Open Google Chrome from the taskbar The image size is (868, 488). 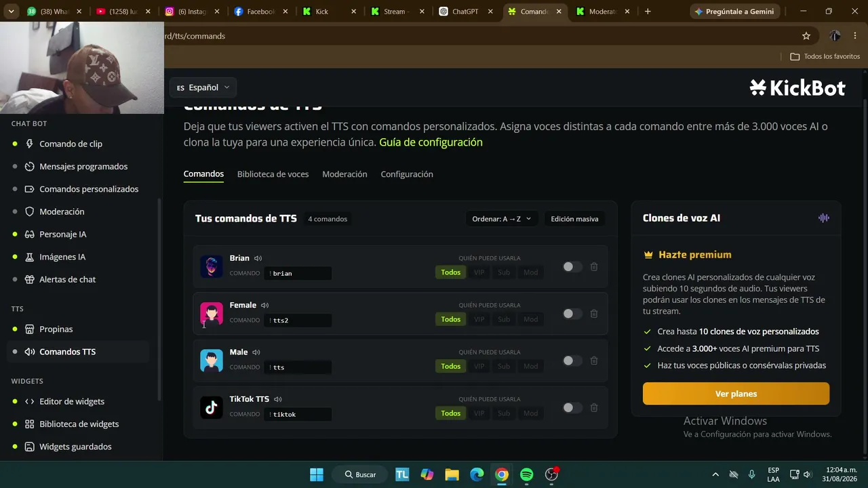502,474
